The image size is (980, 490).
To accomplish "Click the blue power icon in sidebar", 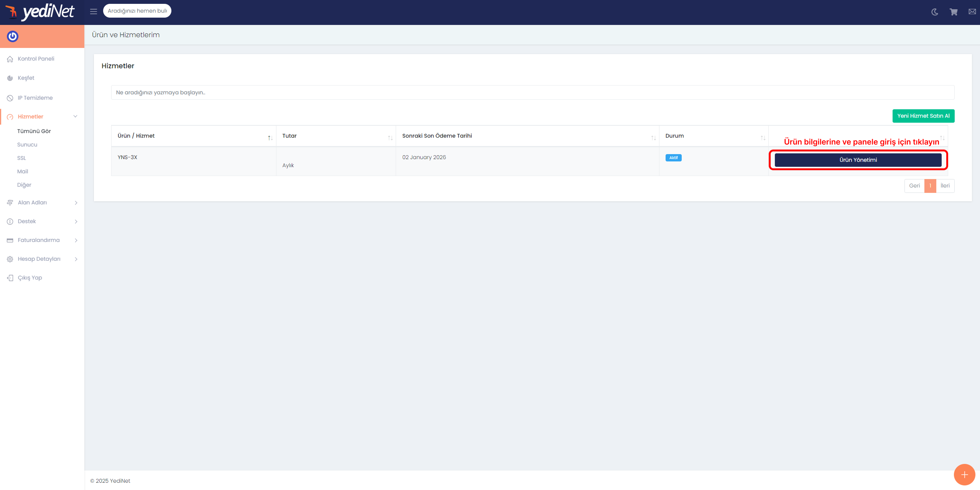I will pyautogui.click(x=13, y=36).
